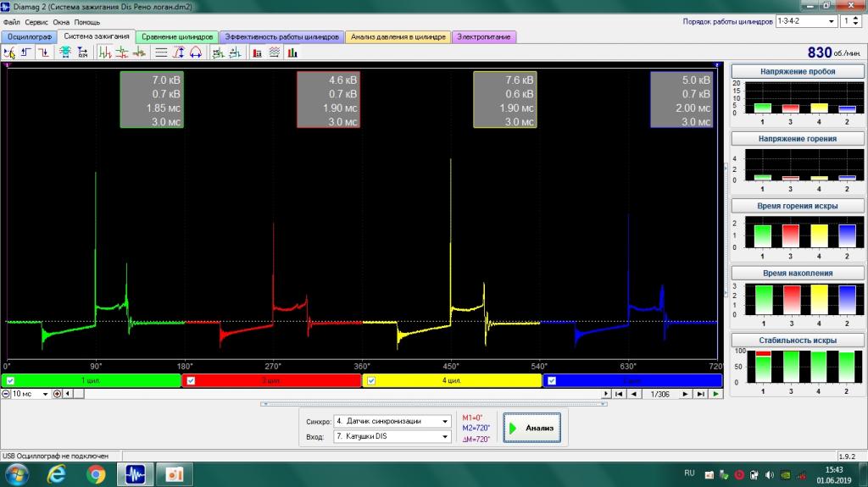Viewport: 868px width, 487px height.
Task: Open Google Chrome from the taskbar
Action: [x=96, y=475]
